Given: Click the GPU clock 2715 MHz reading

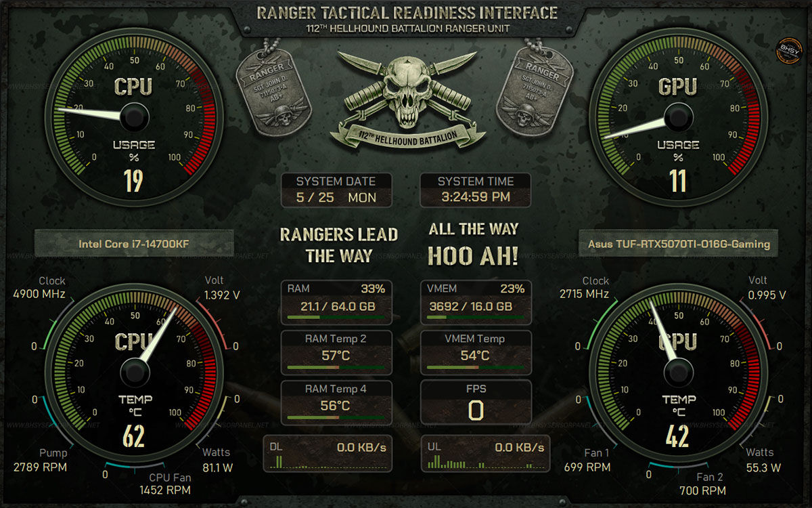Looking at the screenshot, I should tap(585, 294).
